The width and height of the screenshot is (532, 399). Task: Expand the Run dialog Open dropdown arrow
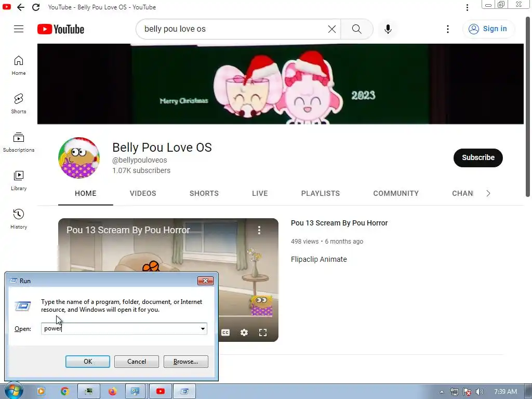coord(203,329)
